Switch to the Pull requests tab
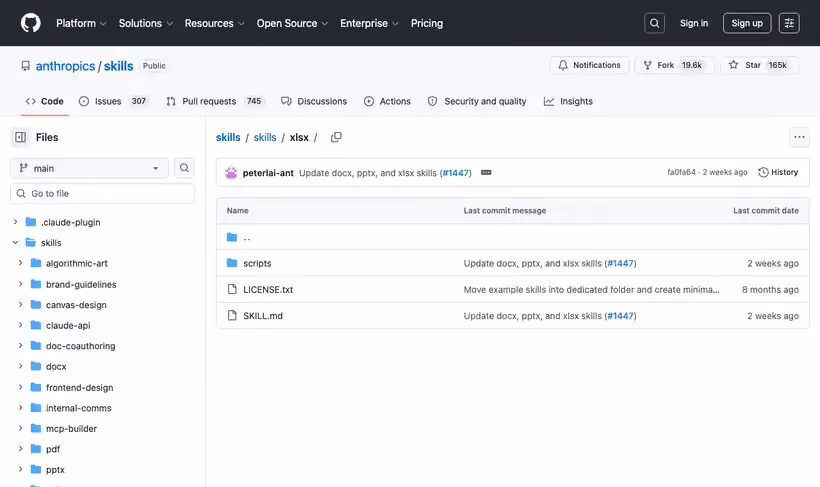 tap(214, 101)
